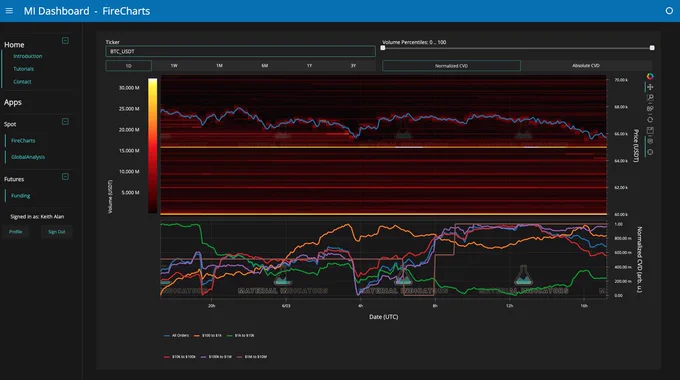Viewport: 680px width, 380px height.
Task: Click the right Volume Percentiles slider handle
Action: (652, 48)
